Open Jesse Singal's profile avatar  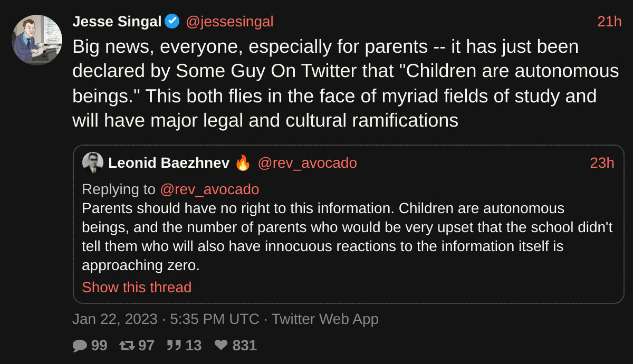pyautogui.click(x=37, y=40)
